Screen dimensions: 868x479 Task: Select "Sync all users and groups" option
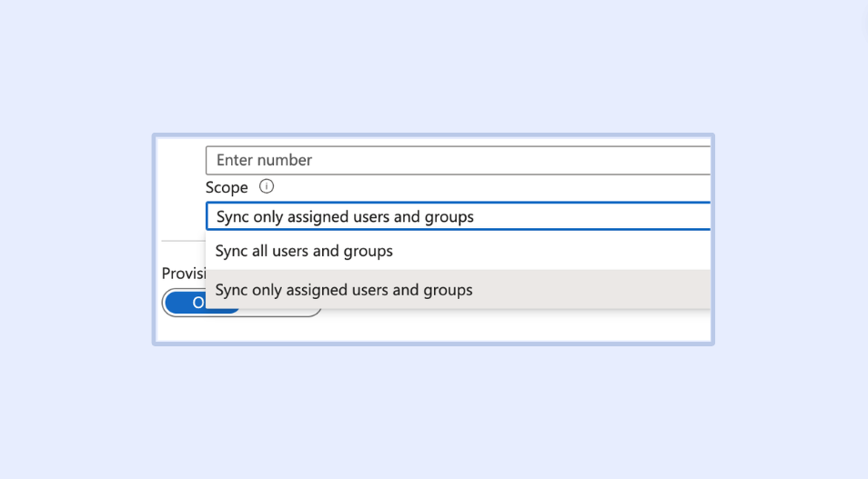tap(304, 251)
